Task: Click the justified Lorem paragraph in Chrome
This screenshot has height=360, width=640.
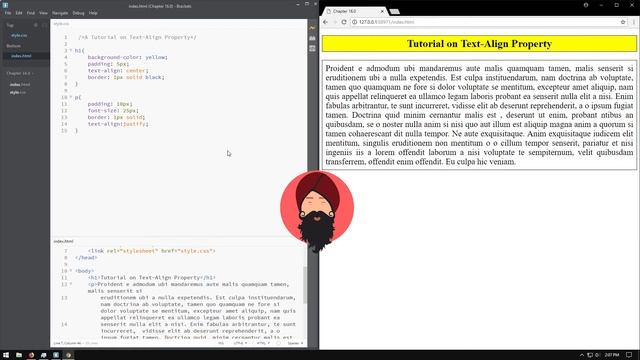Action: [x=479, y=115]
